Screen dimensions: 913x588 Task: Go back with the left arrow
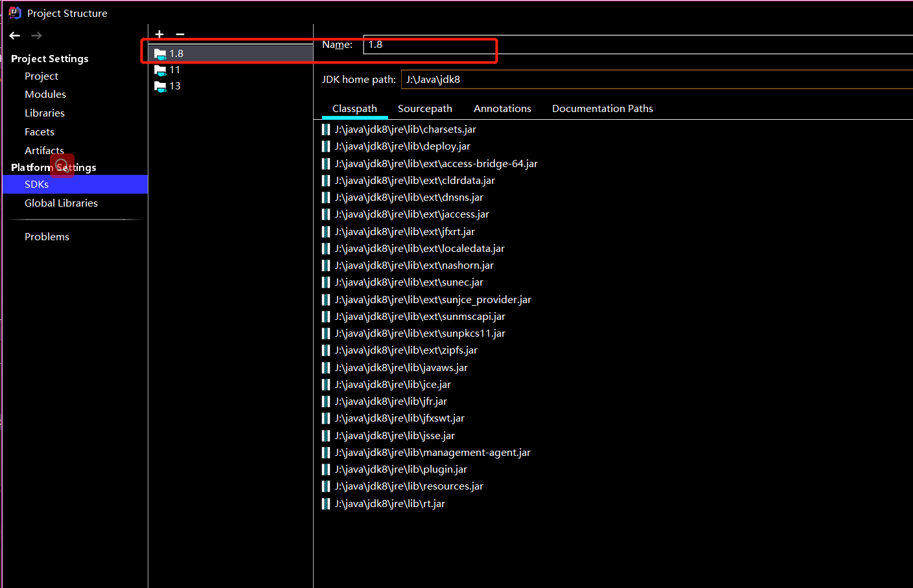click(x=15, y=36)
